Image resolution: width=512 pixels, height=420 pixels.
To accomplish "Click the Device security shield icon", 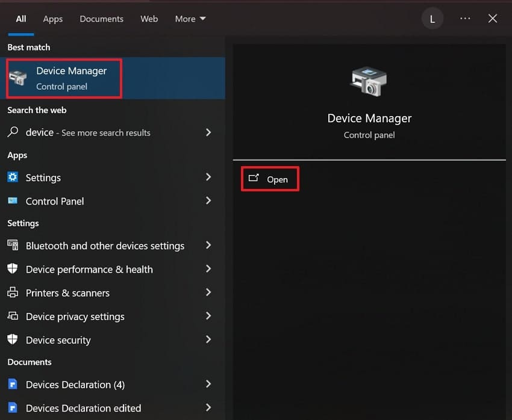I will pos(13,340).
